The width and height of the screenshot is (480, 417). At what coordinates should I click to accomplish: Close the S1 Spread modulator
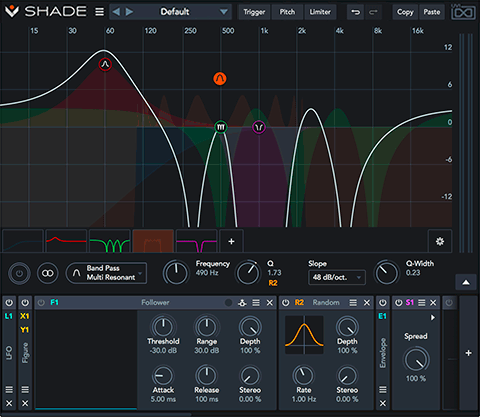(433, 303)
